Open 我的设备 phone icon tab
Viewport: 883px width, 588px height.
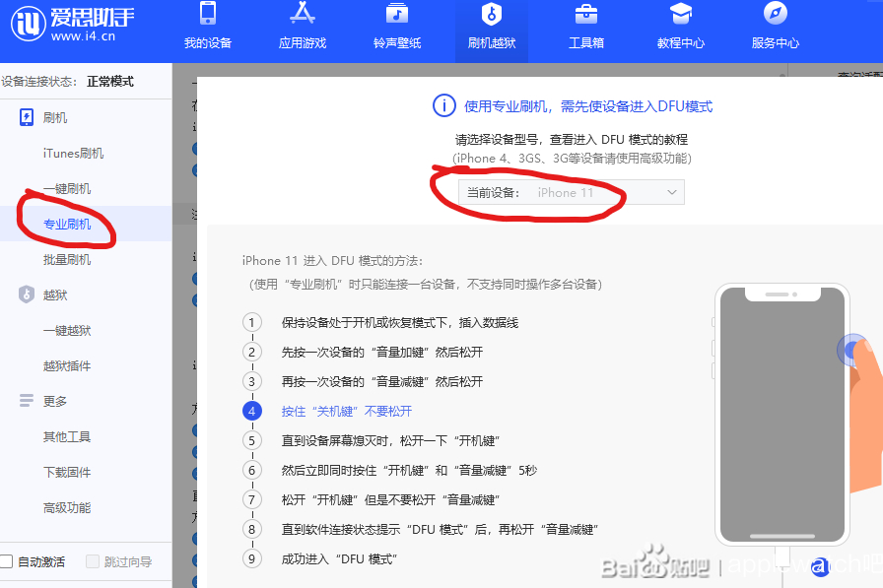(208, 14)
